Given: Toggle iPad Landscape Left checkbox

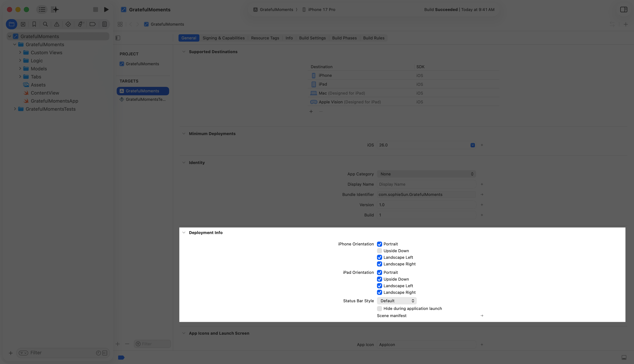Looking at the screenshot, I should coord(380,286).
